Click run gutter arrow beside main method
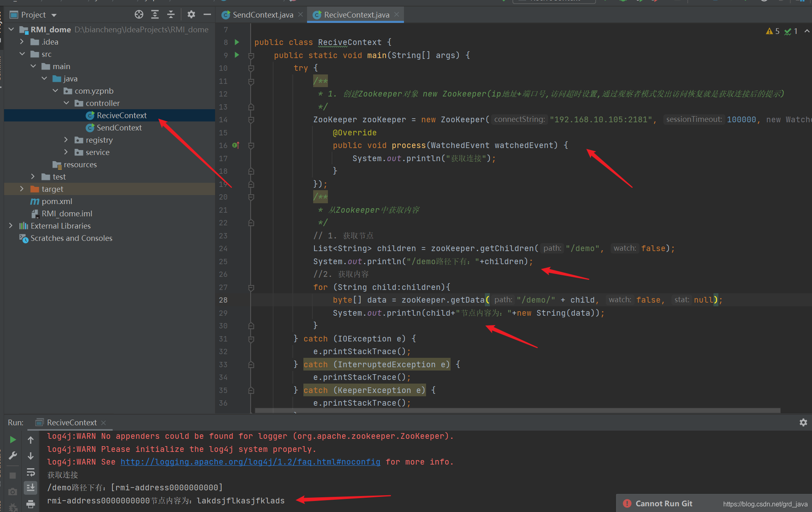The width and height of the screenshot is (812, 512). [x=237, y=55]
